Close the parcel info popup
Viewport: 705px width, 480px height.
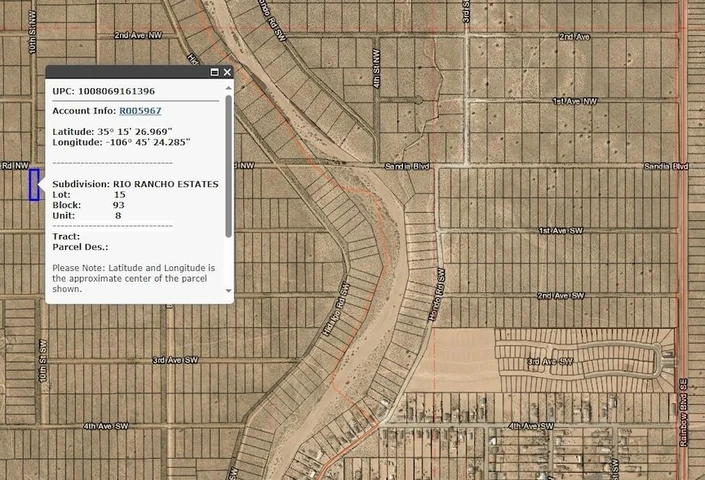coord(227,72)
